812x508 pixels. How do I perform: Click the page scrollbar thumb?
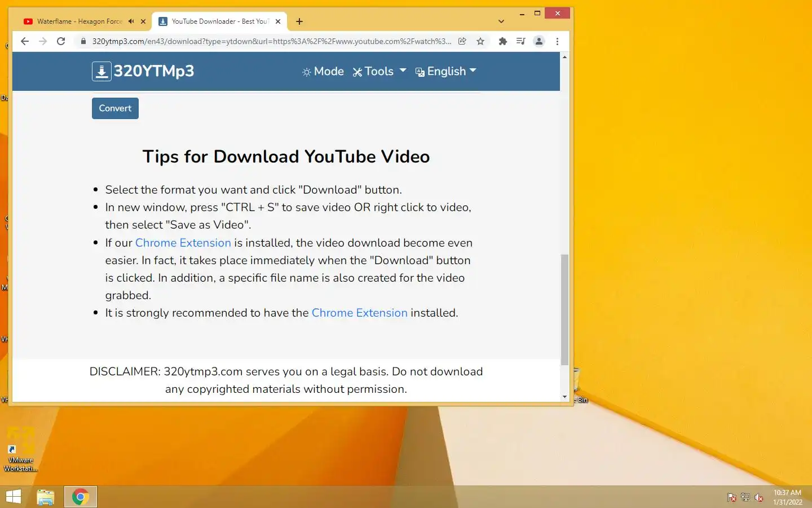pyautogui.click(x=564, y=309)
